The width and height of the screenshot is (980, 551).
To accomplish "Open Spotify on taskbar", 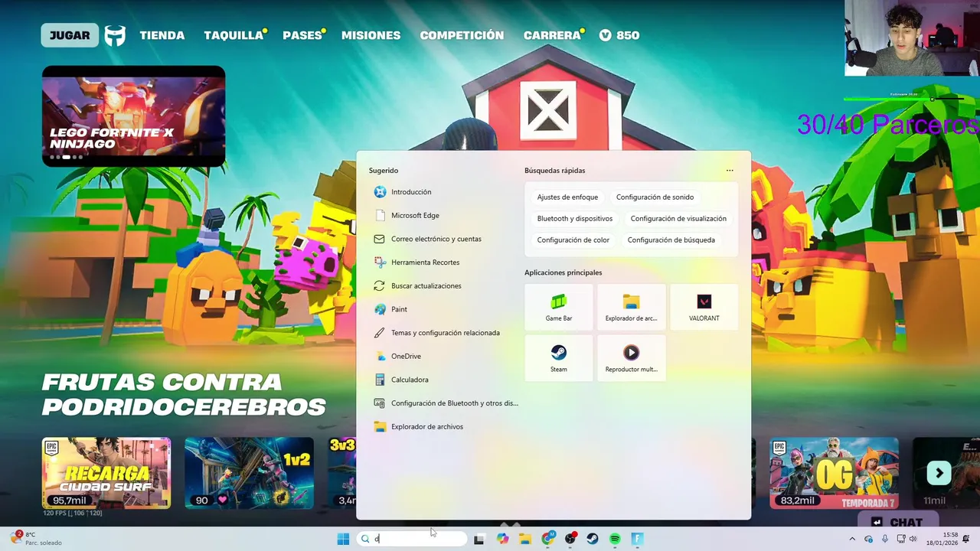I will click(615, 539).
